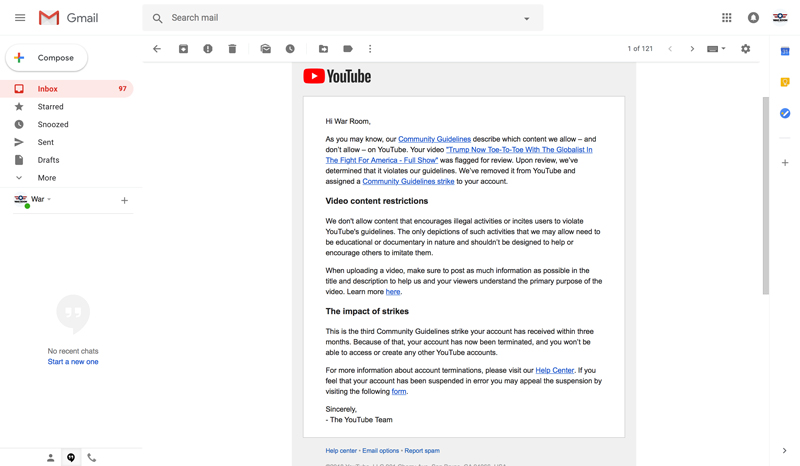
Task: Open the Google apps grid
Action: click(x=727, y=18)
